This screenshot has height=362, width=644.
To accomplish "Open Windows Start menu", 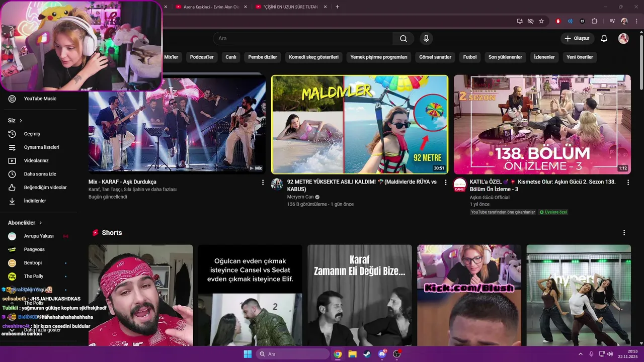I will (x=248, y=354).
